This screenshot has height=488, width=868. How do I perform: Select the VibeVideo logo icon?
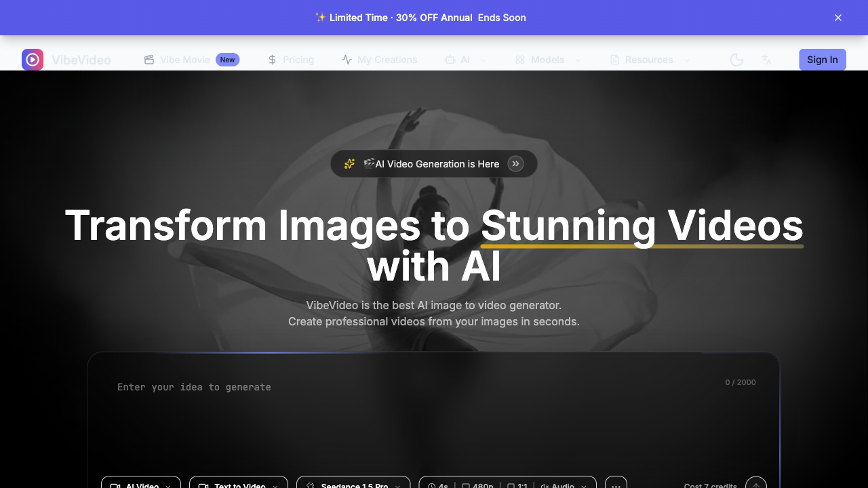pyautogui.click(x=32, y=60)
